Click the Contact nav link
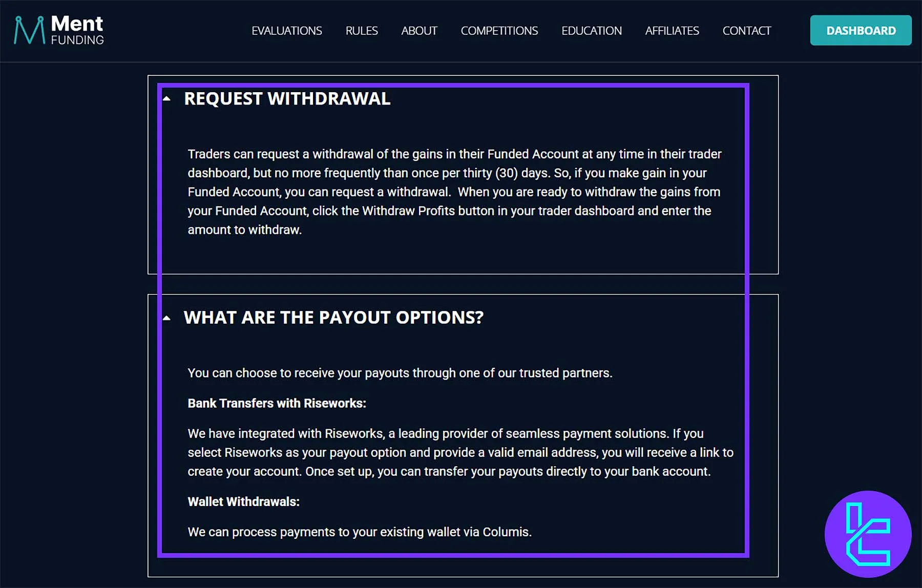This screenshot has width=922, height=588. 746,31
